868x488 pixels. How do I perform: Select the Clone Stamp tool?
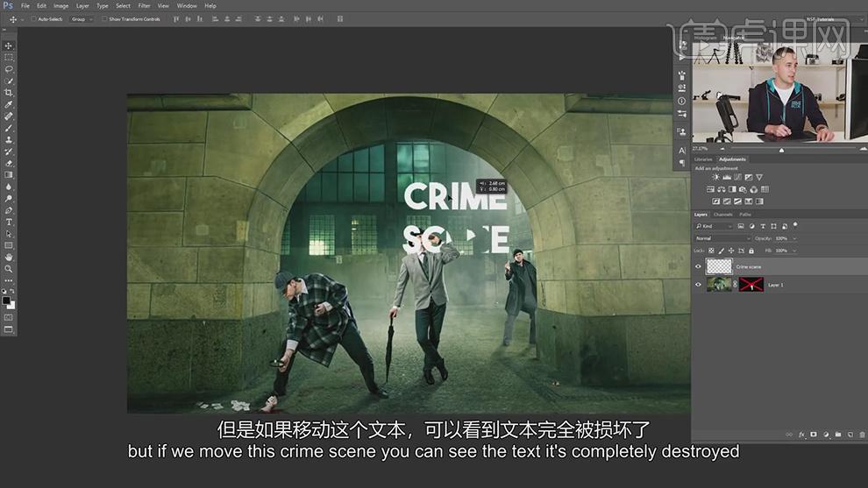pyautogui.click(x=8, y=139)
